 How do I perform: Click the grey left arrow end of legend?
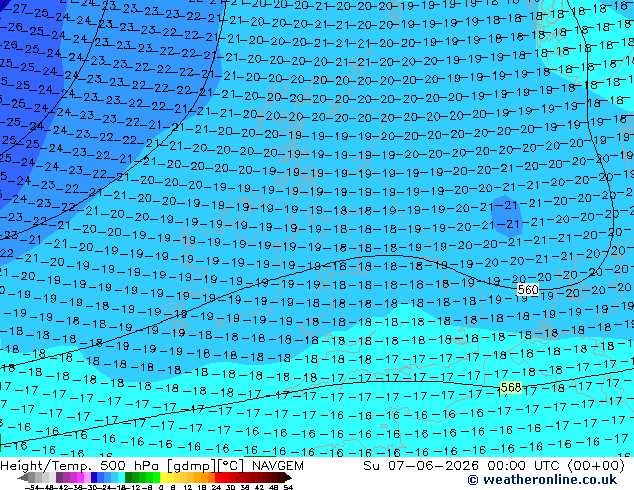click(x=23, y=477)
